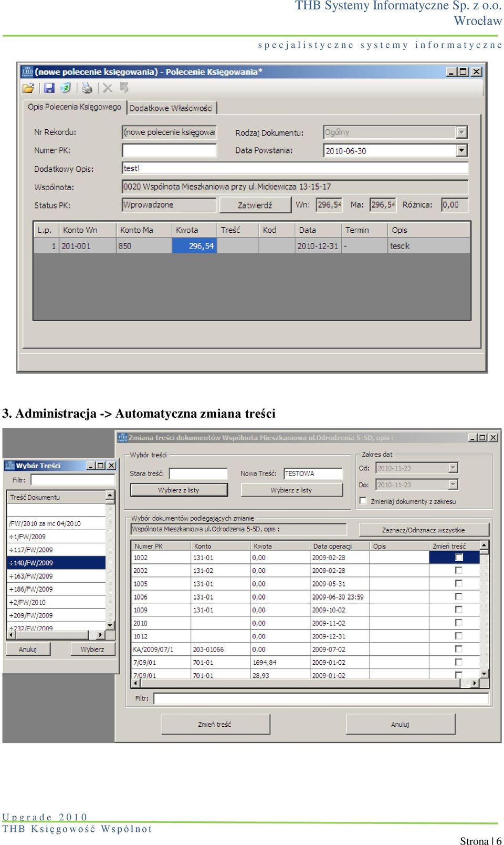Click Wybierz z listy under Nowa Treść
Viewport: 504px width, 845px height.
coord(291,490)
